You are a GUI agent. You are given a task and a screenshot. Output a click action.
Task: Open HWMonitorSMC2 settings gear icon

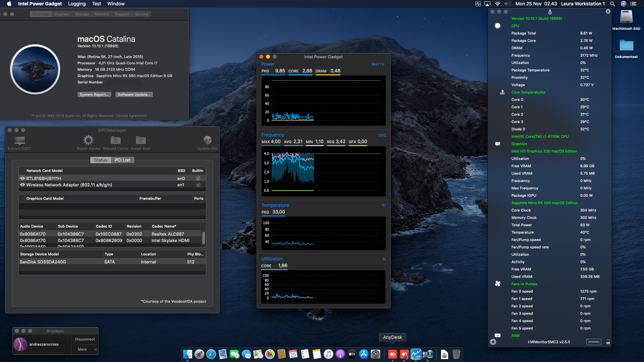(x=493, y=342)
